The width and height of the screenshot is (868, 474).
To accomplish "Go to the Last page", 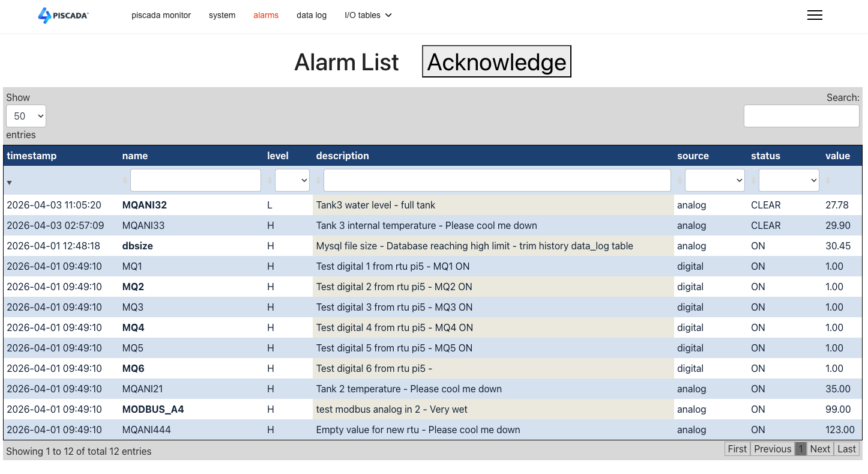I will (x=846, y=449).
